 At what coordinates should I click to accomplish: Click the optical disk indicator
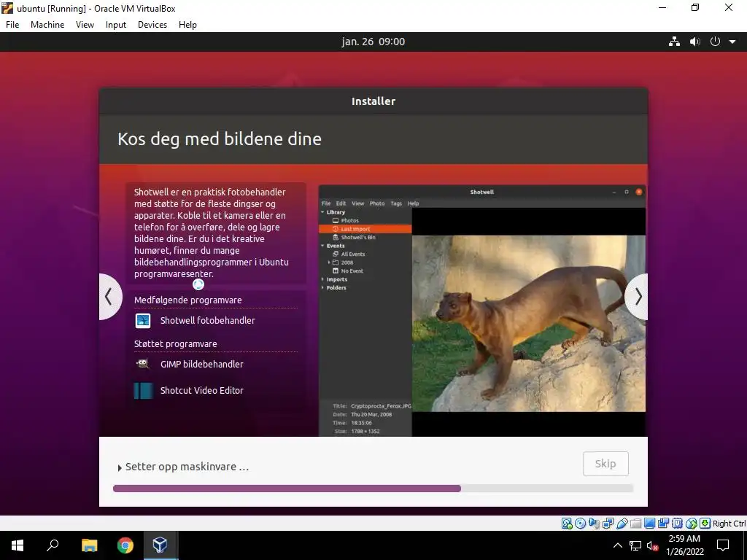(580, 524)
